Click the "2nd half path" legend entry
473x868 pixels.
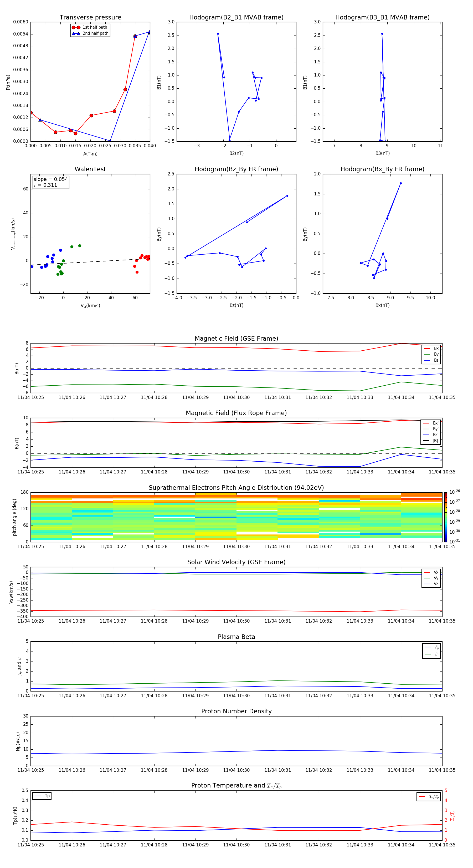[x=90, y=33]
